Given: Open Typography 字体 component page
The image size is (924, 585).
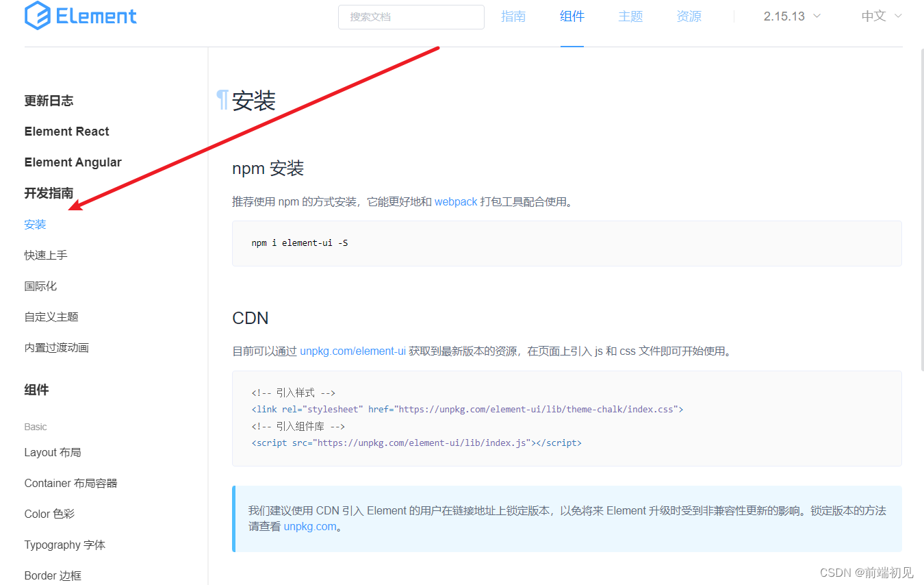Looking at the screenshot, I should pos(65,545).
